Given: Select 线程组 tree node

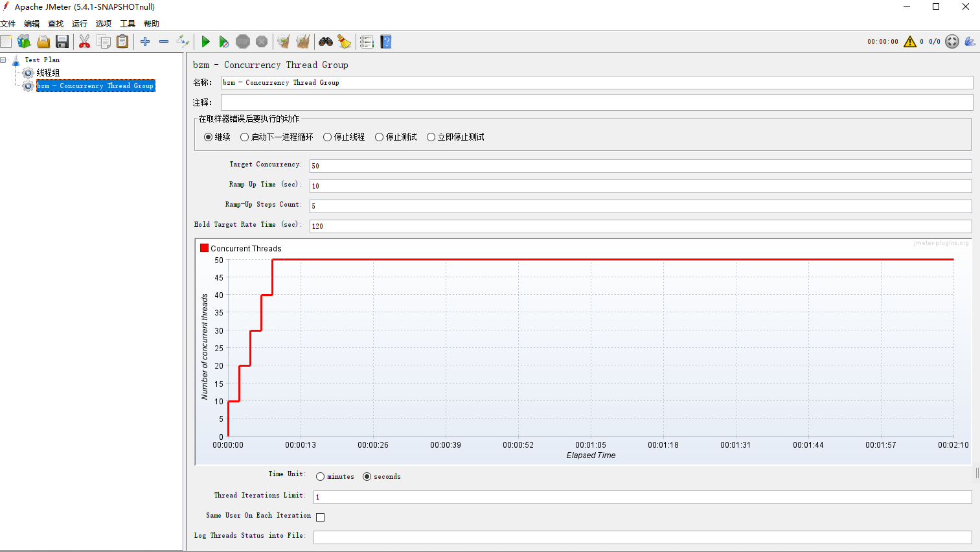Looking at the screenshot, I should pos(48,73).
